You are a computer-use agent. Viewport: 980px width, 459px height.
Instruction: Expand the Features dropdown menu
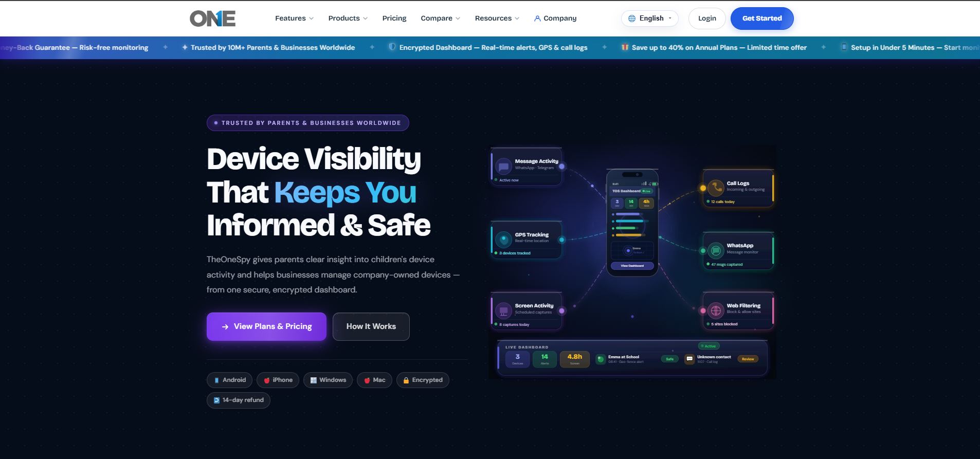click(294, 19)
